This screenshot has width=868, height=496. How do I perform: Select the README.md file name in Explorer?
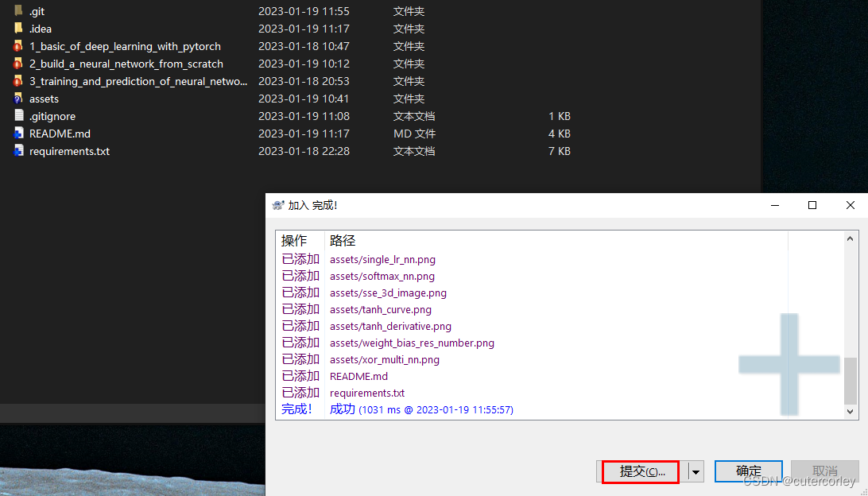60,134
